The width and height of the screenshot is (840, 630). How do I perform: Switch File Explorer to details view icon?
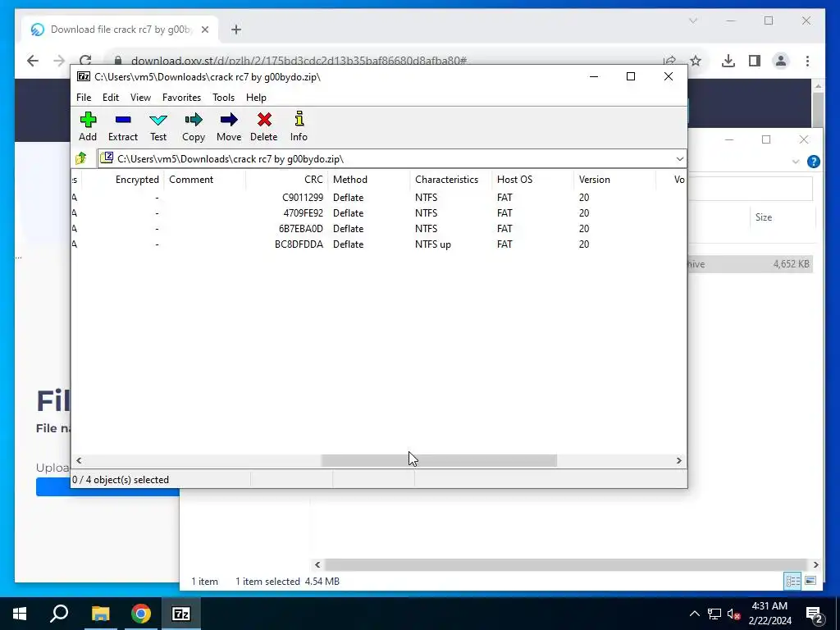pyautogui.click(x=793, y=581)
